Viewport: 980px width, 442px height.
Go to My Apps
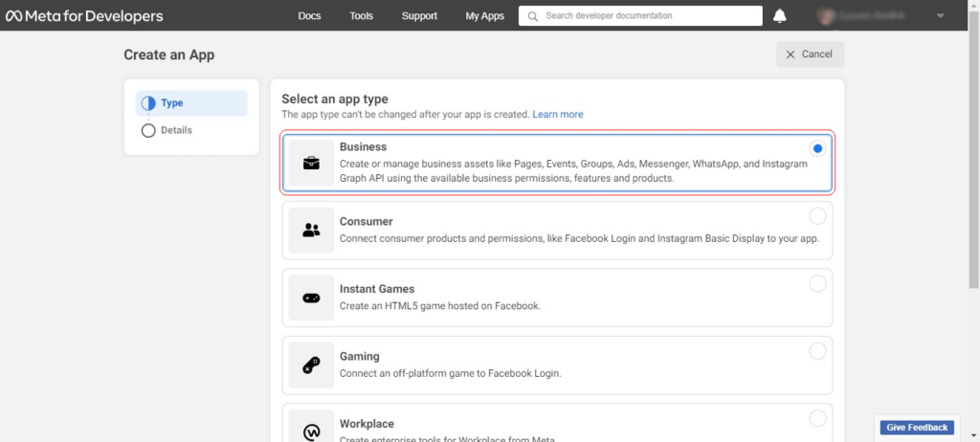[x=484, y=16]
